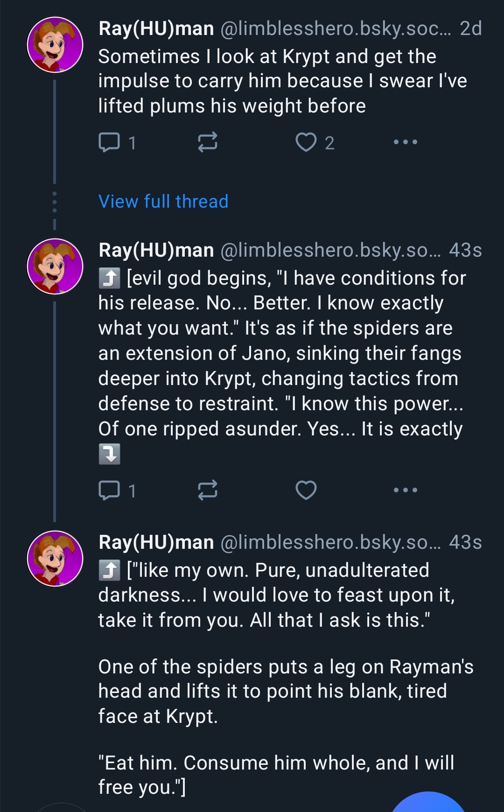Reply to the evil god begins post
504x812 pixels.
coord(110,490)
